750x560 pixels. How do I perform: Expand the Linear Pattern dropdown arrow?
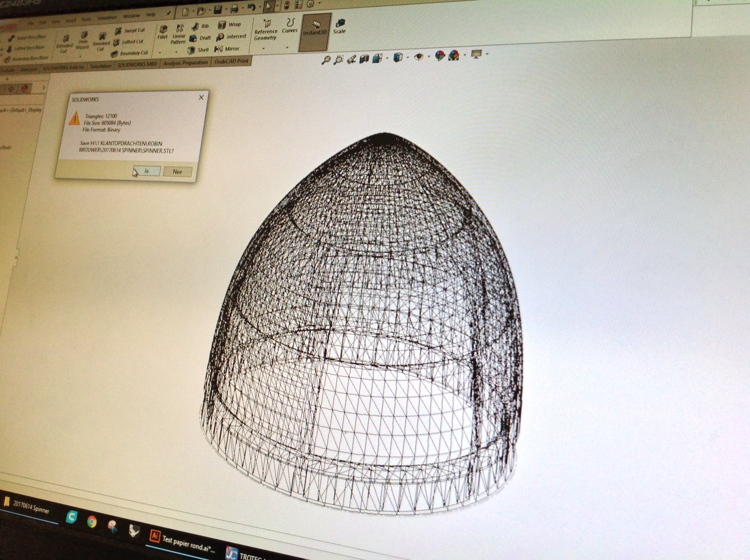pos(176,52)
